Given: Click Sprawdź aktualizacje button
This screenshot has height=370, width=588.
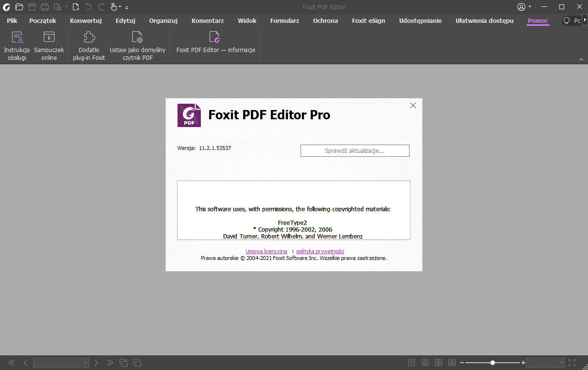Looking at the screenshot, I should pos(355,151).
